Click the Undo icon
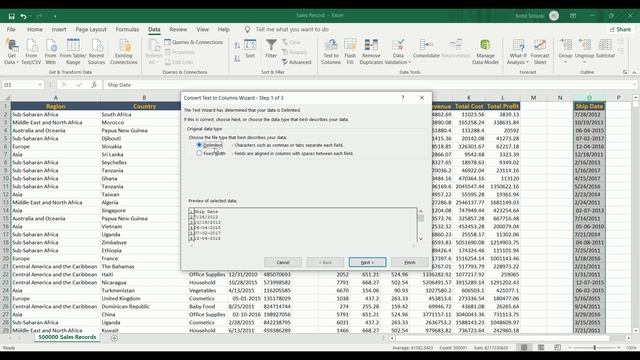The width and height of the screenshot is (640, 360). 23,16
